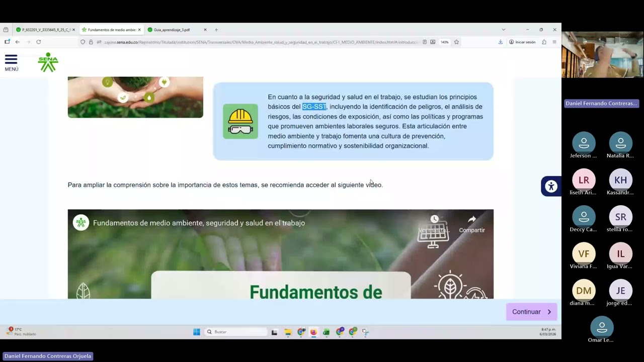The image size is (644, 362).
Task: Open new tab with plus icon
Action: click(216, 30)
